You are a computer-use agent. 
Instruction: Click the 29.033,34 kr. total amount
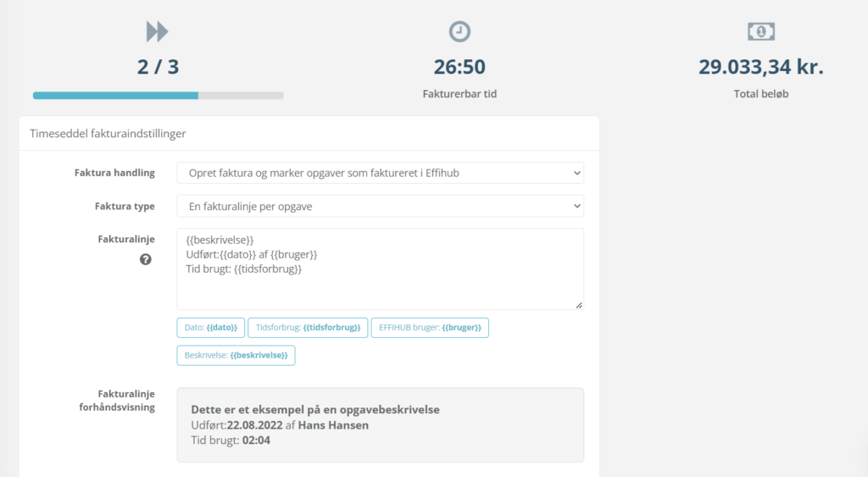(x=761, y=67)
